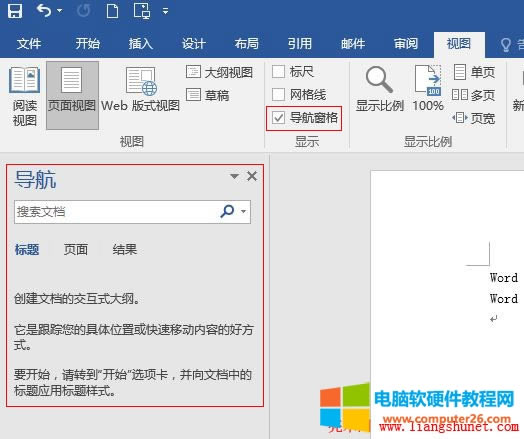Image resolution: width=524 pixels, height=439 pixels.
Task: Select the 页面 navigation tab
Action: point(76,250)
